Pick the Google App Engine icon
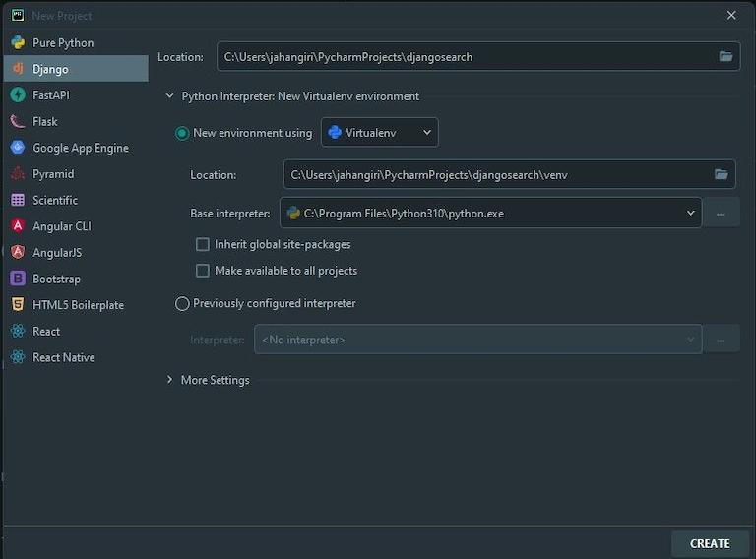This screenshot has width=756, height=559. (18, 148)
